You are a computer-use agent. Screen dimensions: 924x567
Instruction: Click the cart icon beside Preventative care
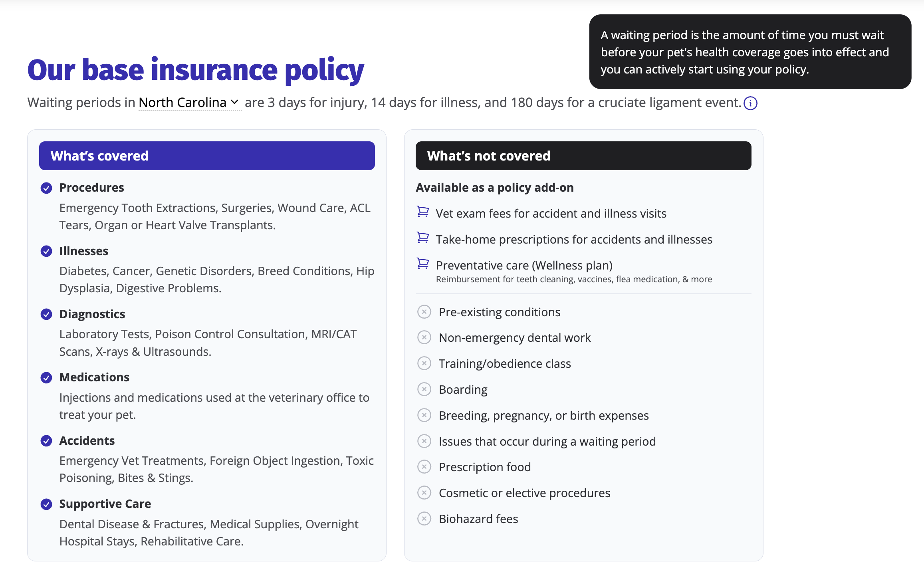(423, 264)
